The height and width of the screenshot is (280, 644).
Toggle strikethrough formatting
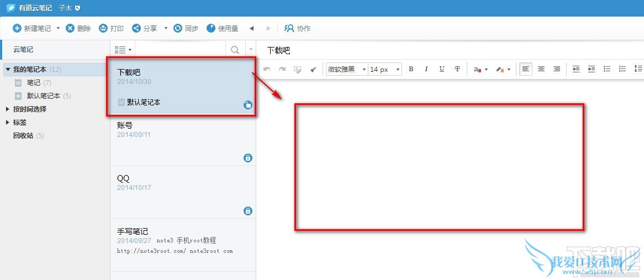[457, 69]
